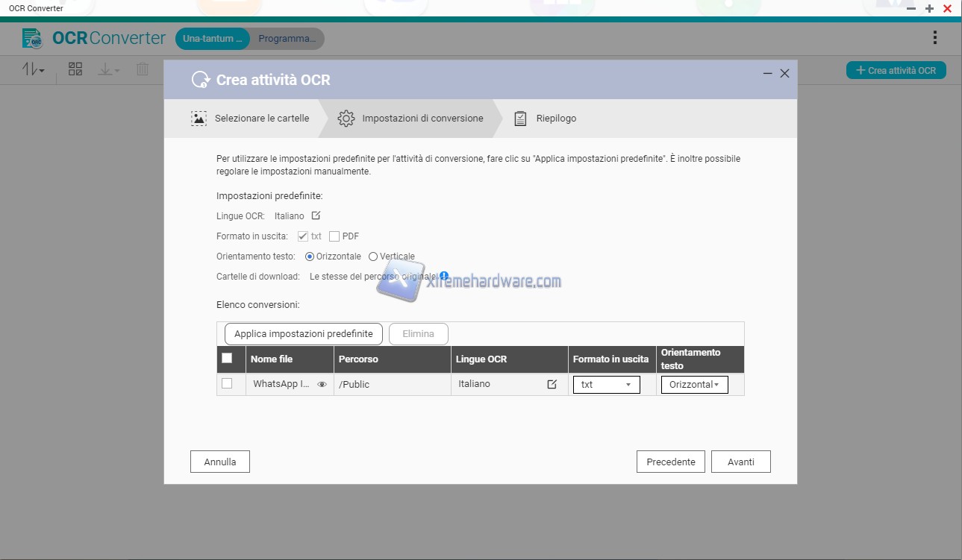Click the trash delete icon in toolbar

pyautogui.click(x=143, y=69)
